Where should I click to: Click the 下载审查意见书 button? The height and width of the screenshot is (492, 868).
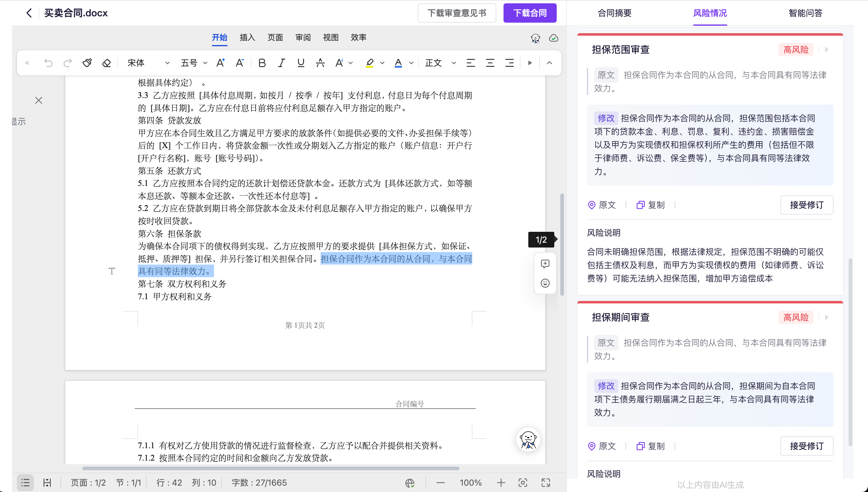coord(456,13)
